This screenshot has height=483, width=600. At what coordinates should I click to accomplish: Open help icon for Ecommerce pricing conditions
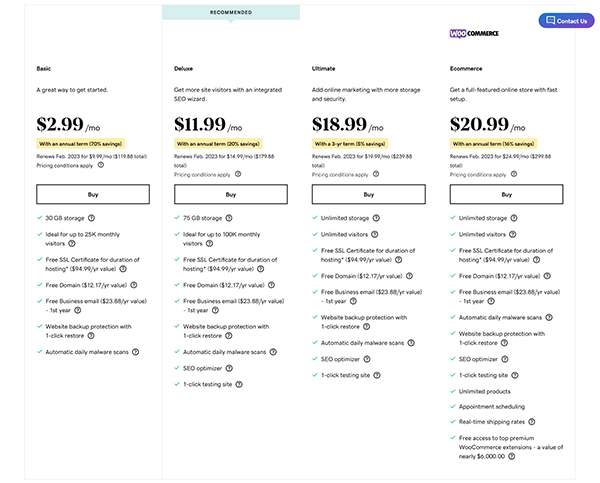tap(514, 174)
